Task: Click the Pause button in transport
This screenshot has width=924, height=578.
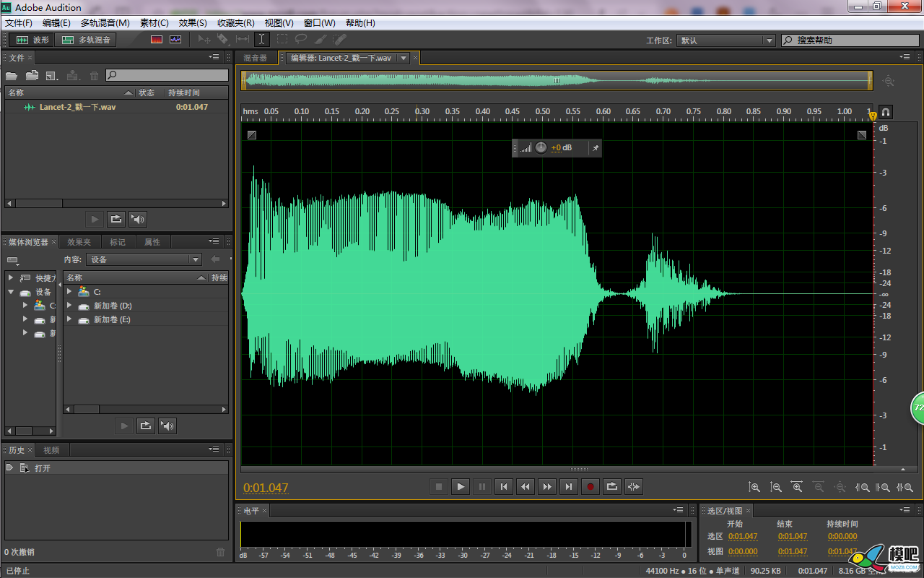Action: tap(482, 486)
